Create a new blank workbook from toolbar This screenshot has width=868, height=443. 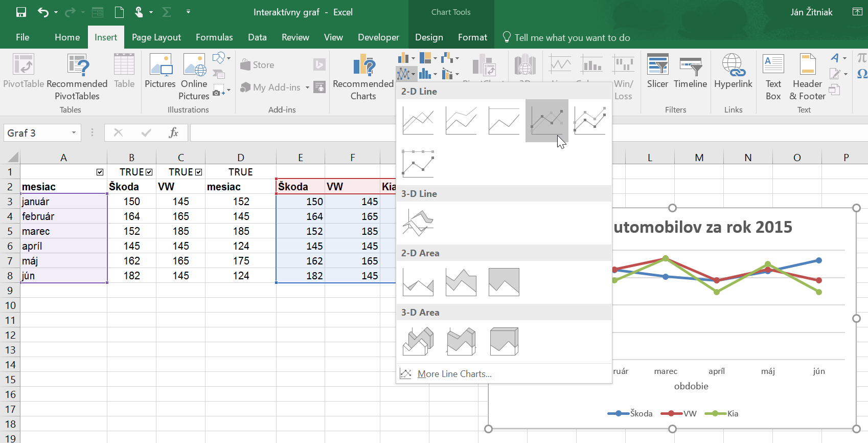[x=119, y=12]
